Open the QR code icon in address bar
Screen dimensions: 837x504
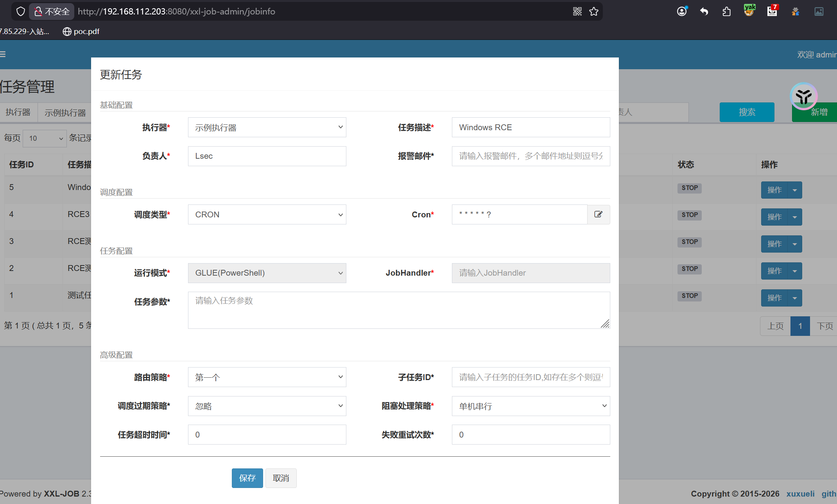(577, 11)
